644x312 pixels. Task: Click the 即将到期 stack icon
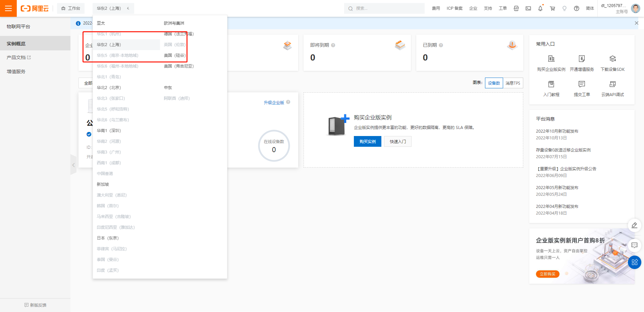400,45
